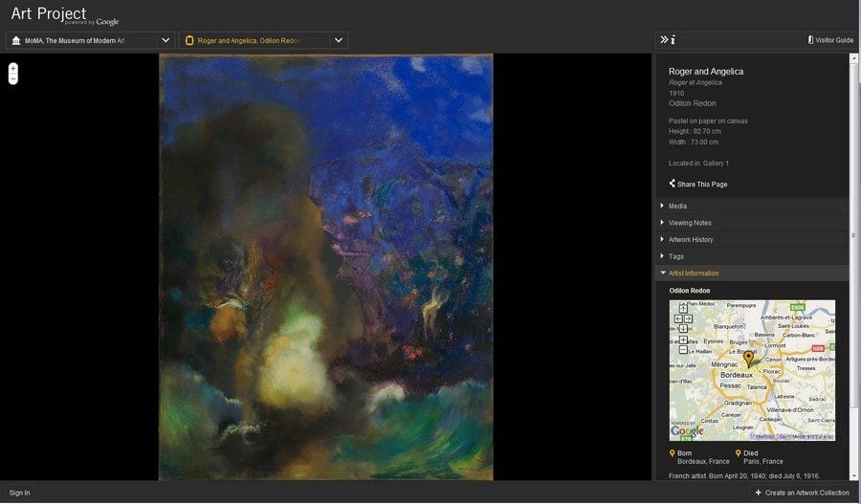Click the bold 'Odilon Redon' heading above map

[x=689, y=291]
